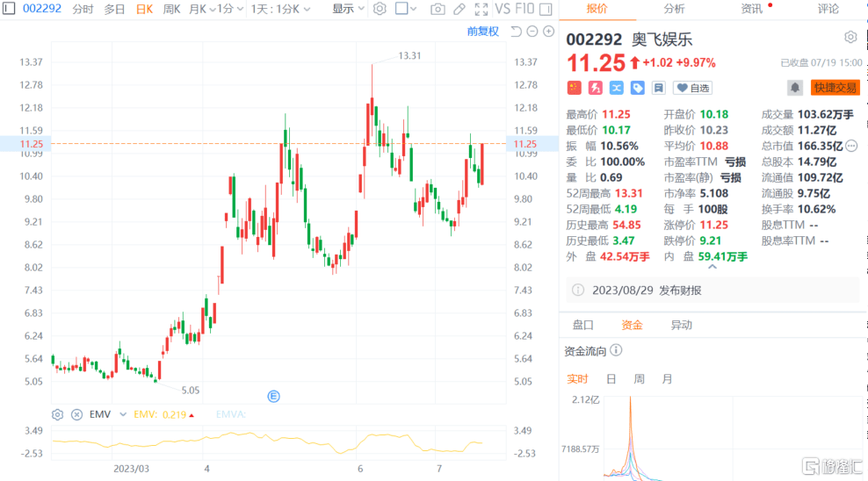Click the 前复权 adjustment link
This screenshot has width=868, height=481.
tap(482, 32)
